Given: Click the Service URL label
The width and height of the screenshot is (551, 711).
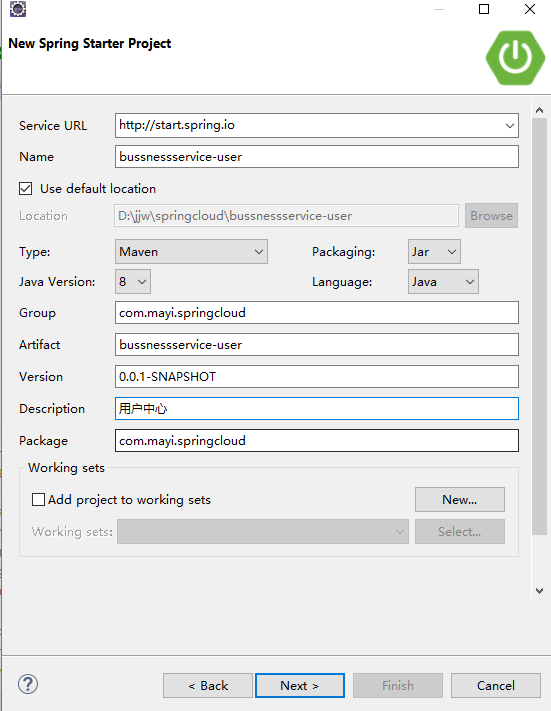Looking at the screenshot, I should pos(53,126).
